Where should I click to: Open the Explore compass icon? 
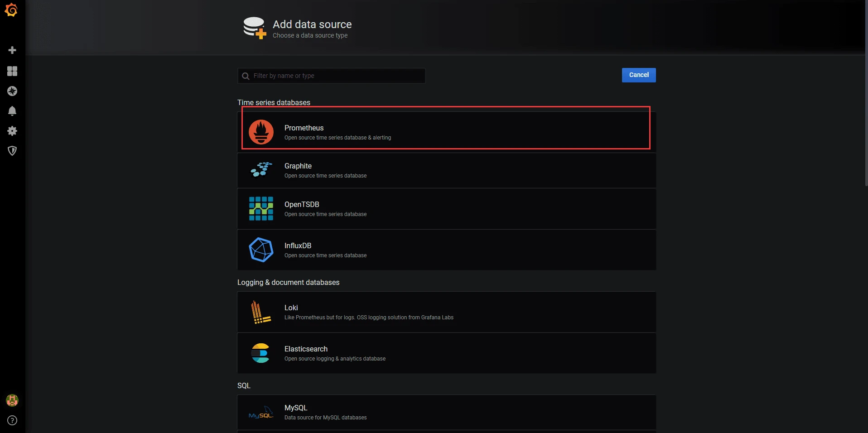coord(12,91)
